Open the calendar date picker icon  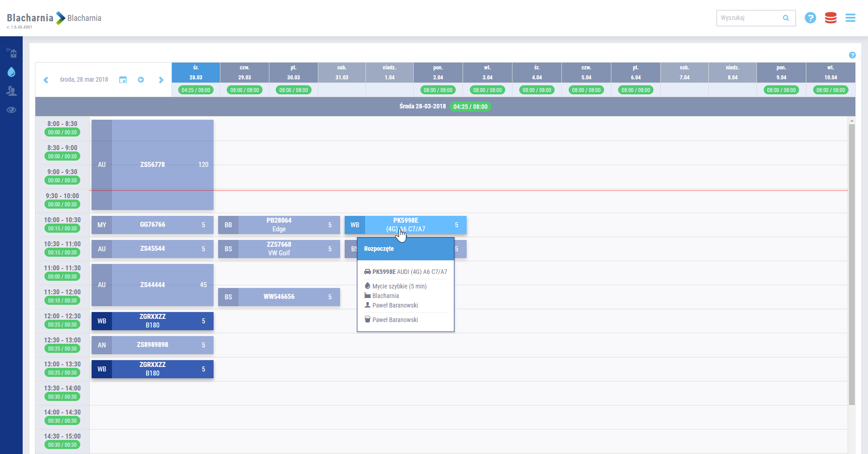(123, 80)
